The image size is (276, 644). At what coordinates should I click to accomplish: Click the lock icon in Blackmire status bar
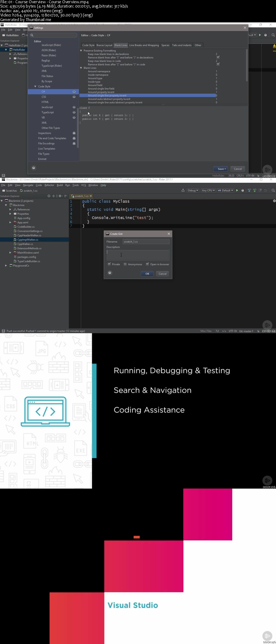pos(258,331)
